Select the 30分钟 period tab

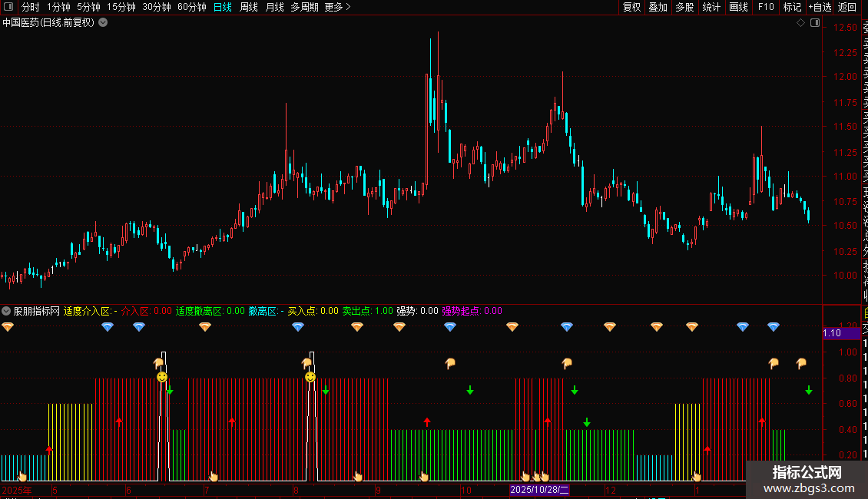tap(157, 7)
